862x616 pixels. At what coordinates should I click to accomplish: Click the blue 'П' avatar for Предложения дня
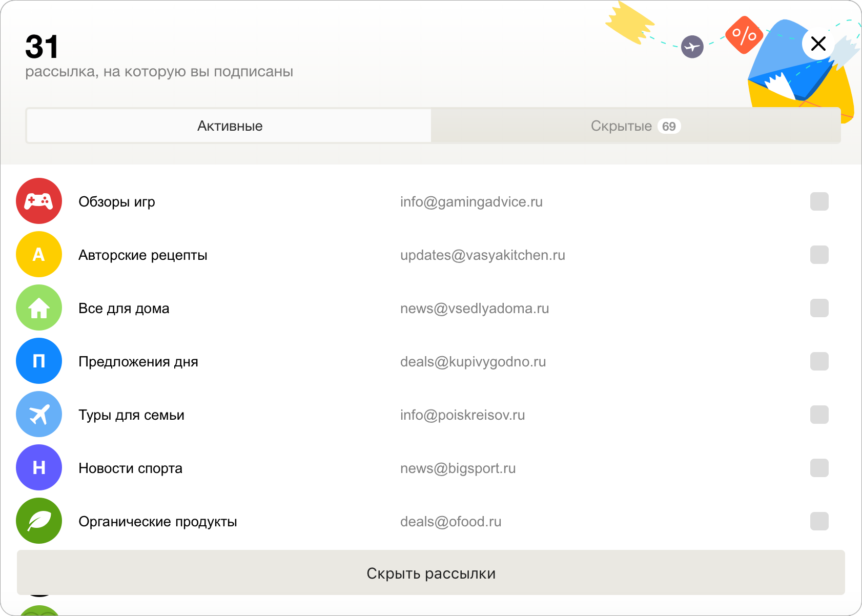coord(39,361)
